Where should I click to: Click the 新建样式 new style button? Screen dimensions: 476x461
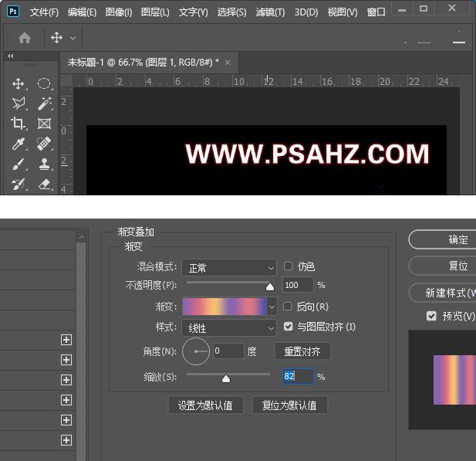point(444,293)
